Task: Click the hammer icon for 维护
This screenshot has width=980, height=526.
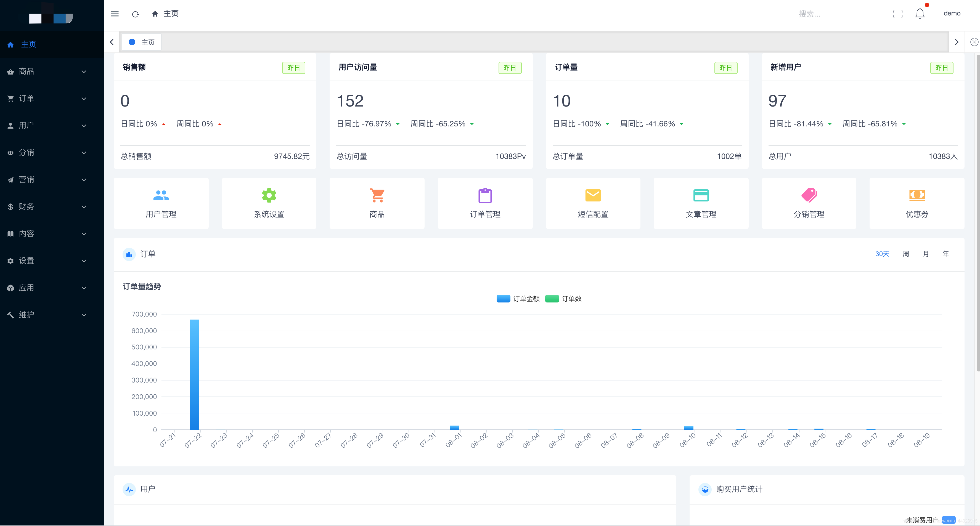Action: (x=10, y=315)
